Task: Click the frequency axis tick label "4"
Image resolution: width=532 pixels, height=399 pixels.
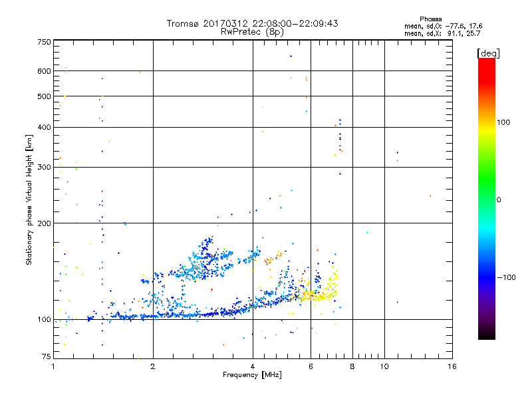Action: (253, 366)
